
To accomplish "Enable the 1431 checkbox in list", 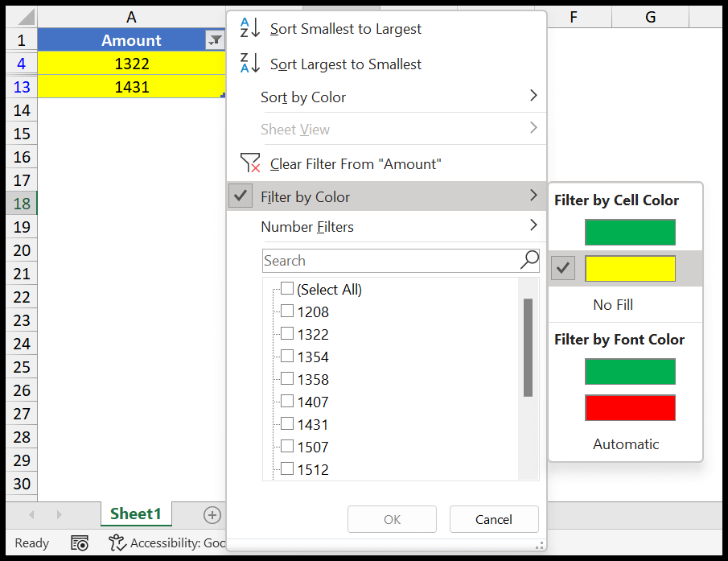I will 287,424.
